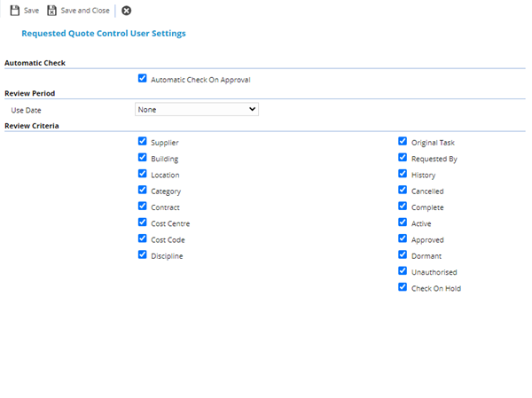Disable the Discipline checkbox

pos(143,254)
